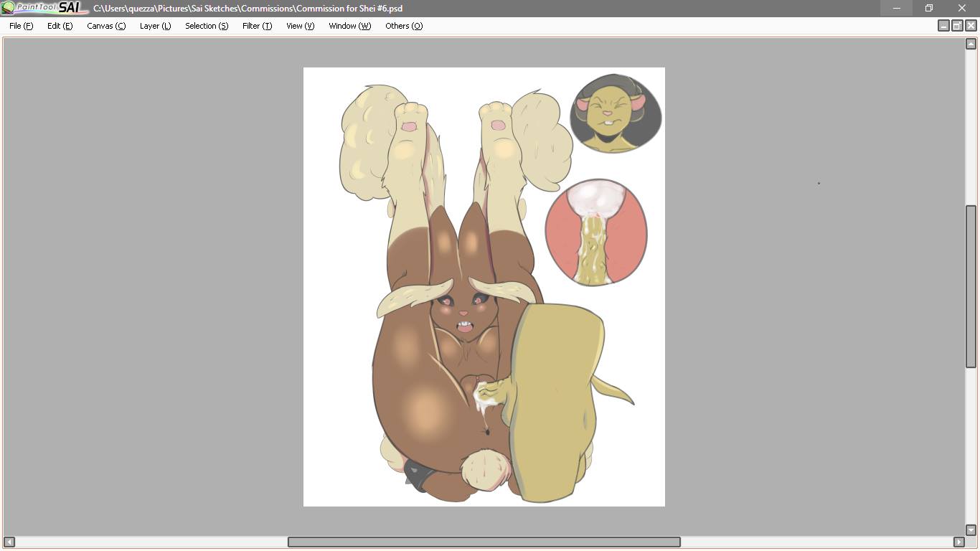
Task: Open the Filter menu
Action: click(x=257, y=26)
